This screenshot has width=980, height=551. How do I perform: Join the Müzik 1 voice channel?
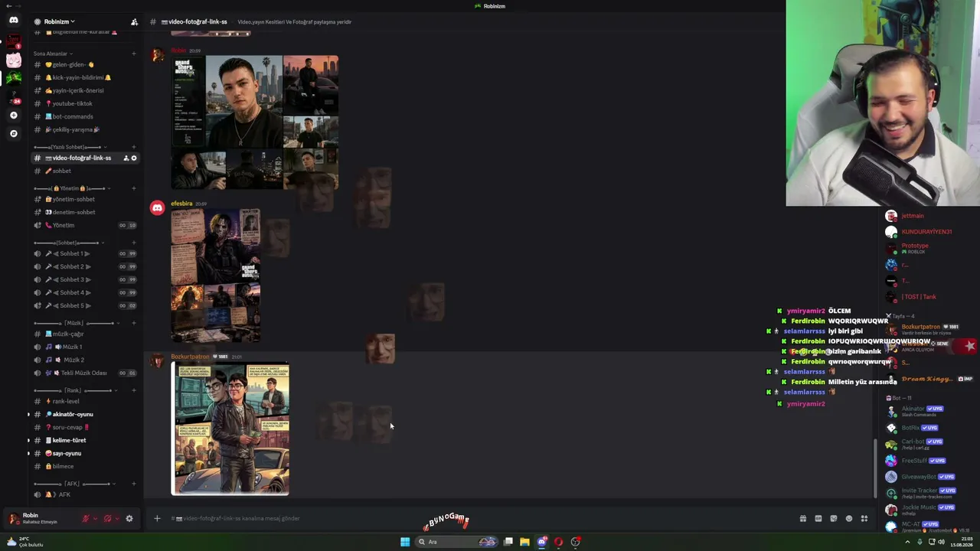(x=84, y=347)
